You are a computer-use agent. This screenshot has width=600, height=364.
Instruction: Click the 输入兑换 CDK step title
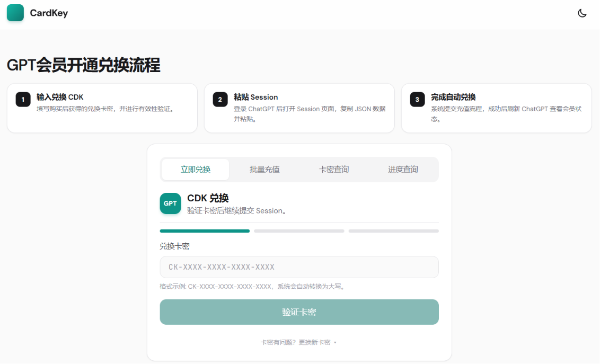(60, 97)
